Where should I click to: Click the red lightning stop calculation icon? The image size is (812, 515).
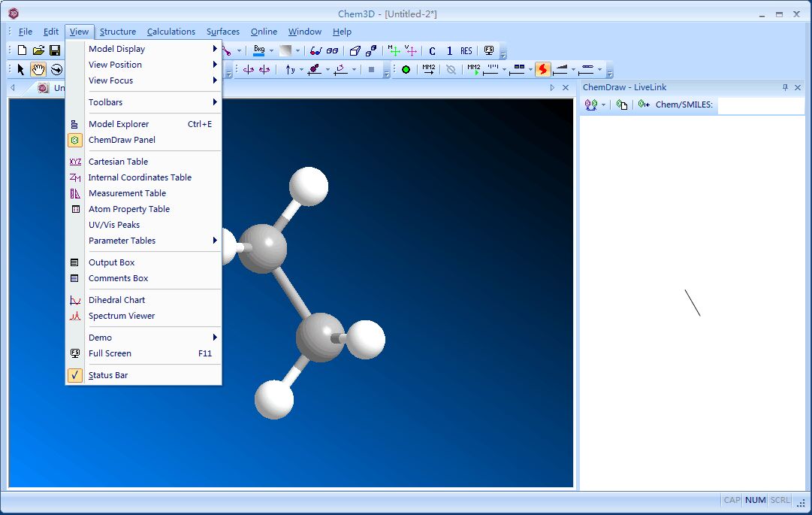(543, 69)
